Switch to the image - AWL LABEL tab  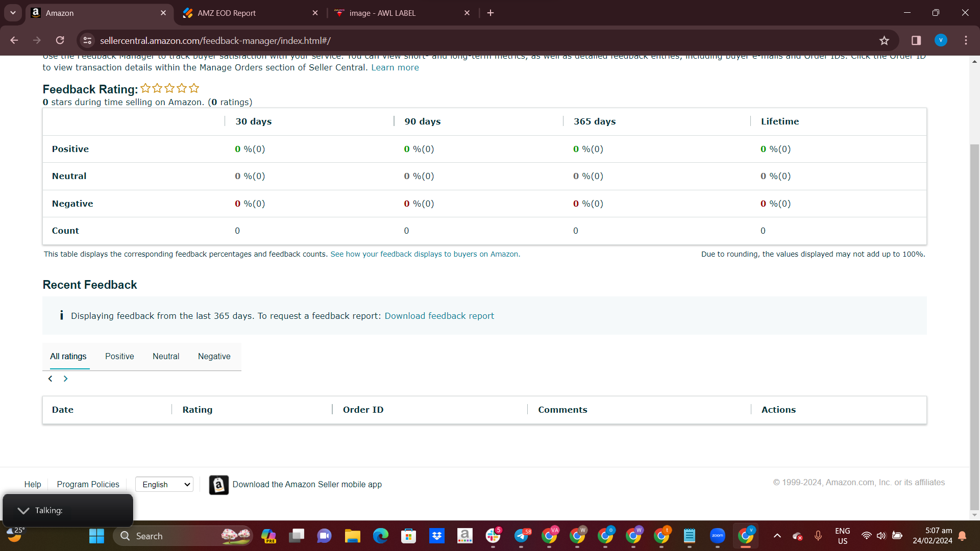tap(402, 13)
